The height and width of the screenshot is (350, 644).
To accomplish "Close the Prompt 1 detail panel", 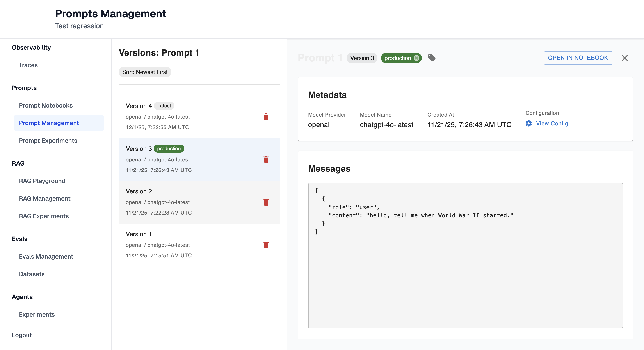I will 624,58.
